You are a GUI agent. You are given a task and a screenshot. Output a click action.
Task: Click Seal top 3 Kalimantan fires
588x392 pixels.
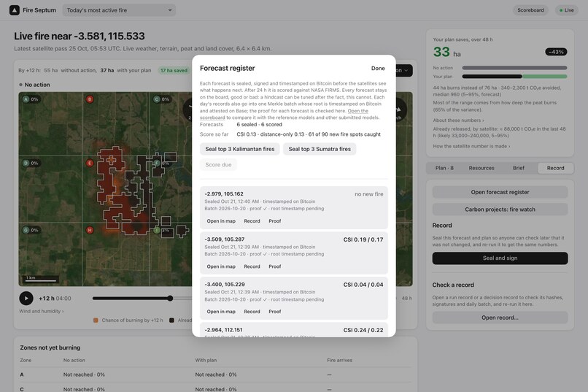pyautogui.click(x=239, y=149)
